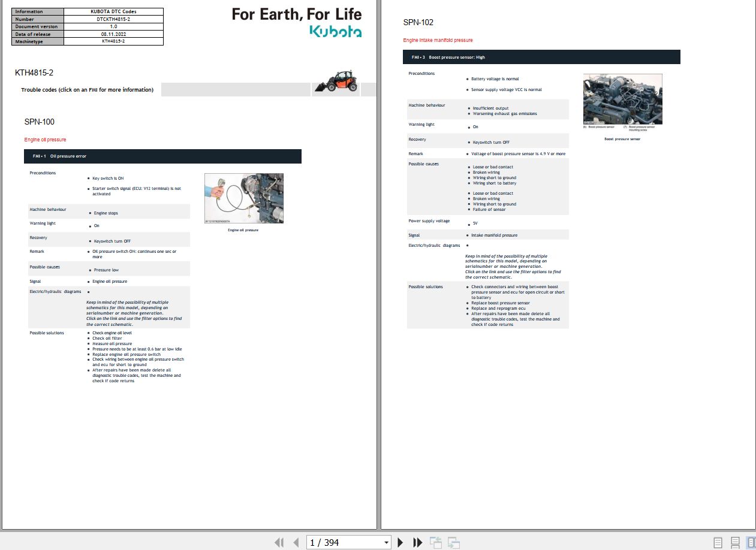This screenshot has width=756, height=550.
Task: Click the KUBOTA DTC Codes cell
Action: 113,11
